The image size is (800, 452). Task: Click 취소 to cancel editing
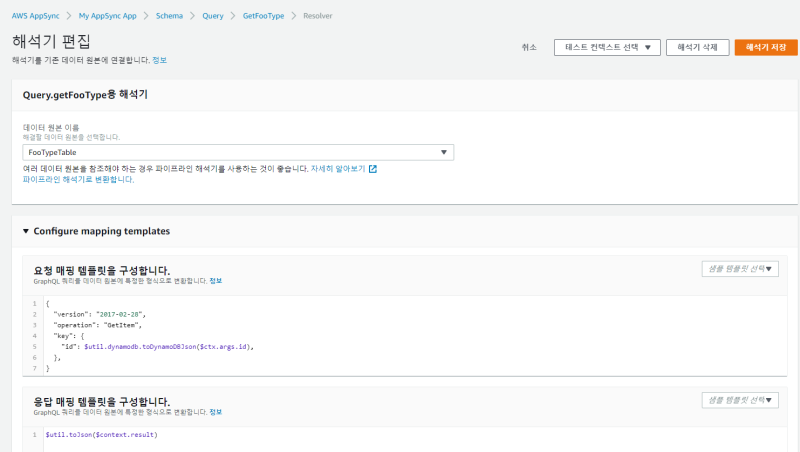click(529, 47)
